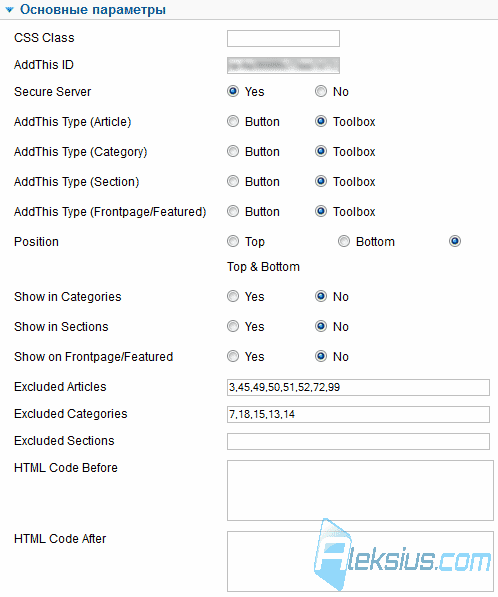Click the Excluded Categories label
This screenshot has width=498, height=597.
(71, 414)
